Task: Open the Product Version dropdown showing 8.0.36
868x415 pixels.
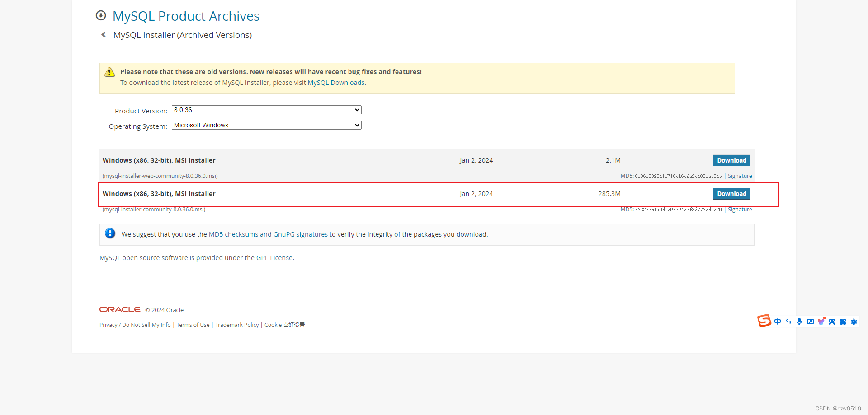Action: click(x=267, y=110)
